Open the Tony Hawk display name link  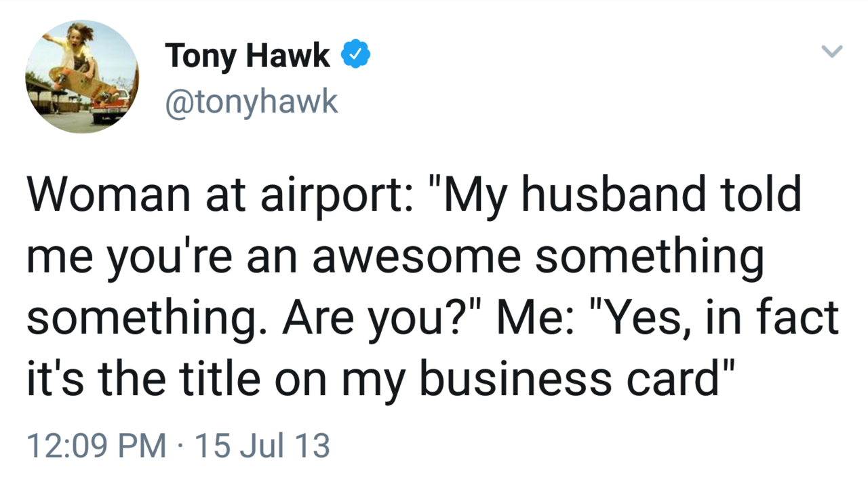click(x=248, y=56)
